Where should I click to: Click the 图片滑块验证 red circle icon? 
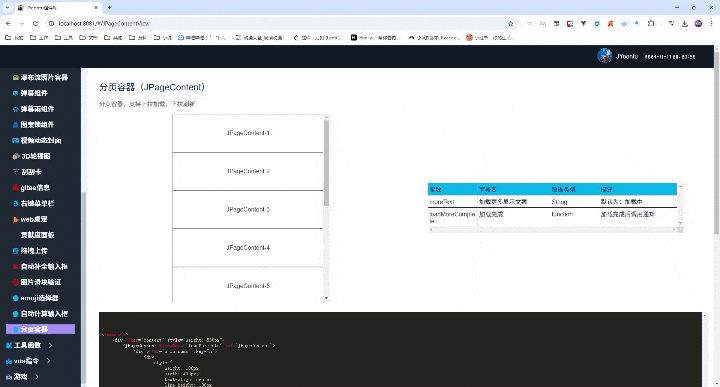tap(16, 282)
